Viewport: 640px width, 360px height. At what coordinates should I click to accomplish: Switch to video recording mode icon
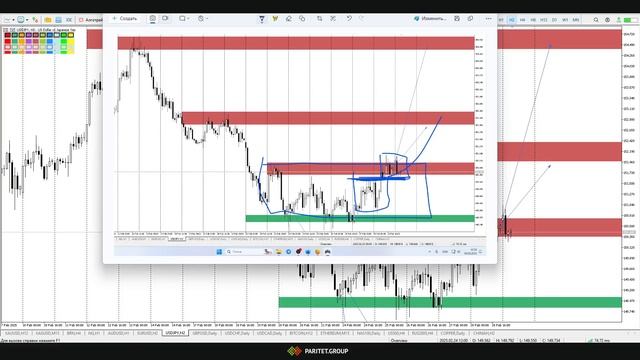165,18
